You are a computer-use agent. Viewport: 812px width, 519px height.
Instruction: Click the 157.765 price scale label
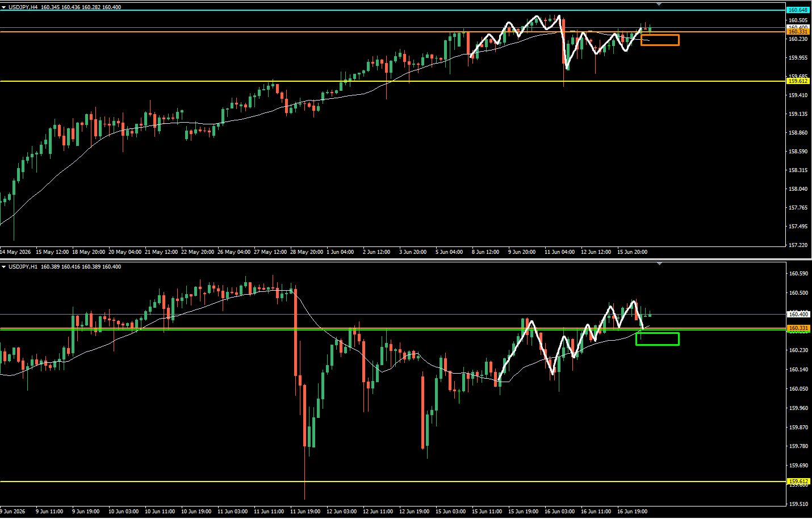click(798, 208)
